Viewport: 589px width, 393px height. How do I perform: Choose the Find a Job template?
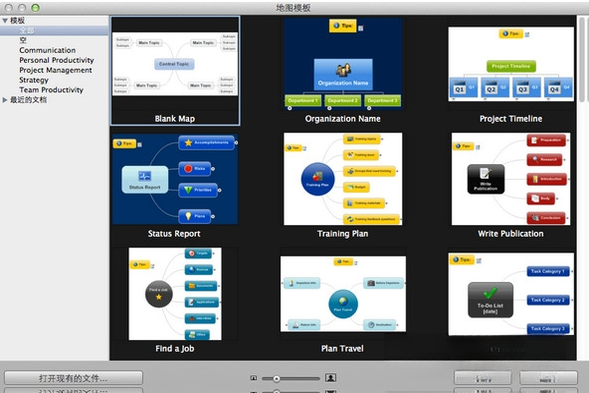(175, 294)
